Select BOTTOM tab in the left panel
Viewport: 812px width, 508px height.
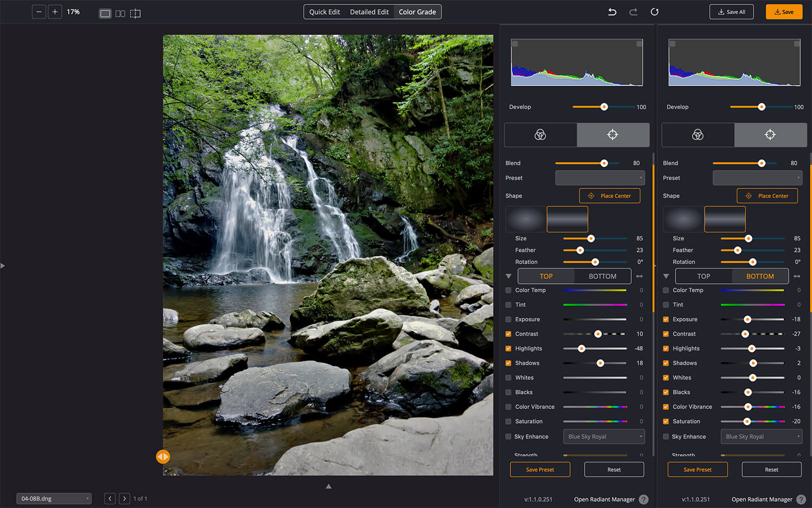[x=603, y=276]
